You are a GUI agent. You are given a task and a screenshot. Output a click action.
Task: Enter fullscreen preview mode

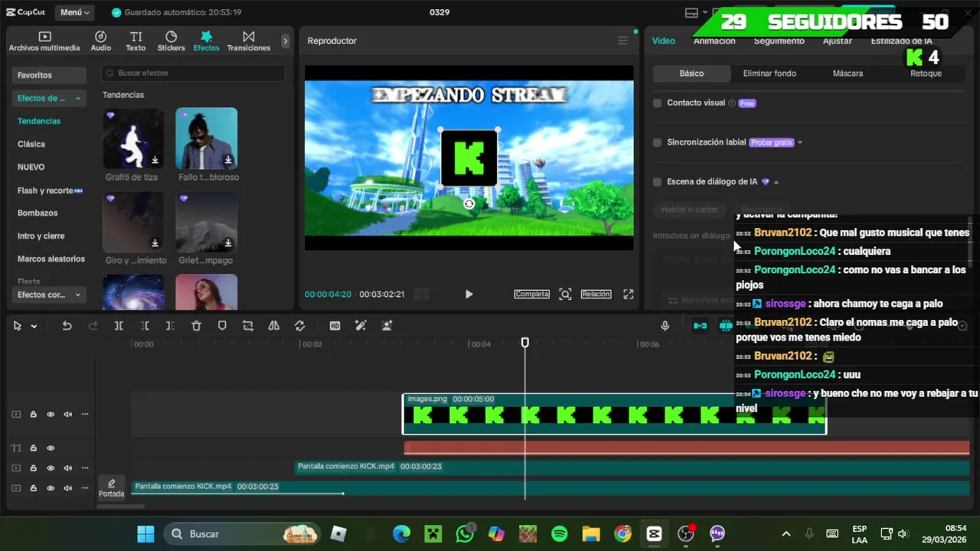coord(628,294)
